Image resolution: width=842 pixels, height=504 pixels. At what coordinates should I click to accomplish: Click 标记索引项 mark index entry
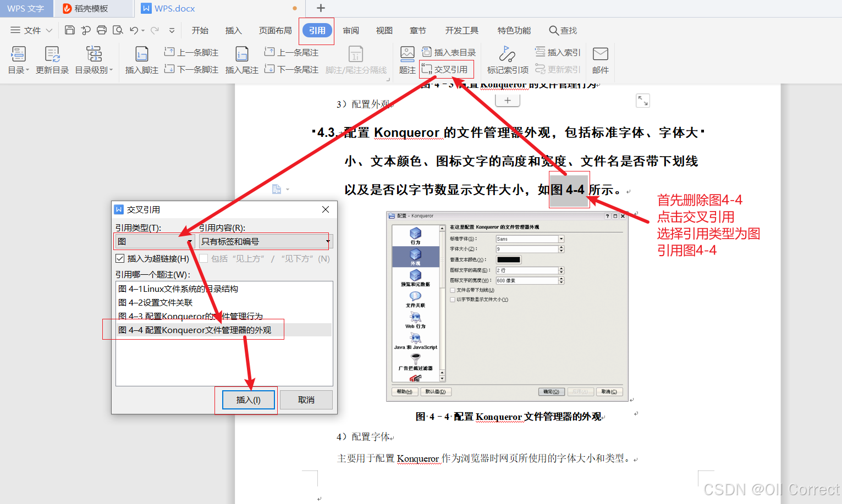click(x=508, y=60)
